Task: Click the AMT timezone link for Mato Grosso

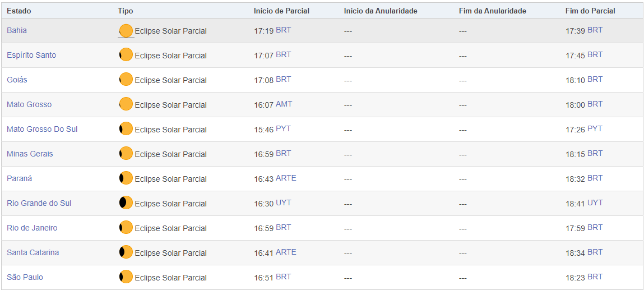Action: (284, 104)
